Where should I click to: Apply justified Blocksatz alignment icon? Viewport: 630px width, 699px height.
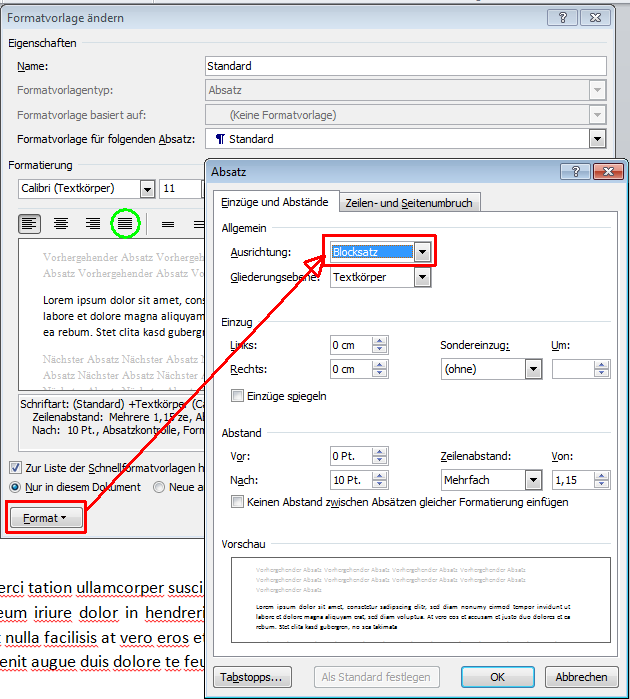point(125,224)
